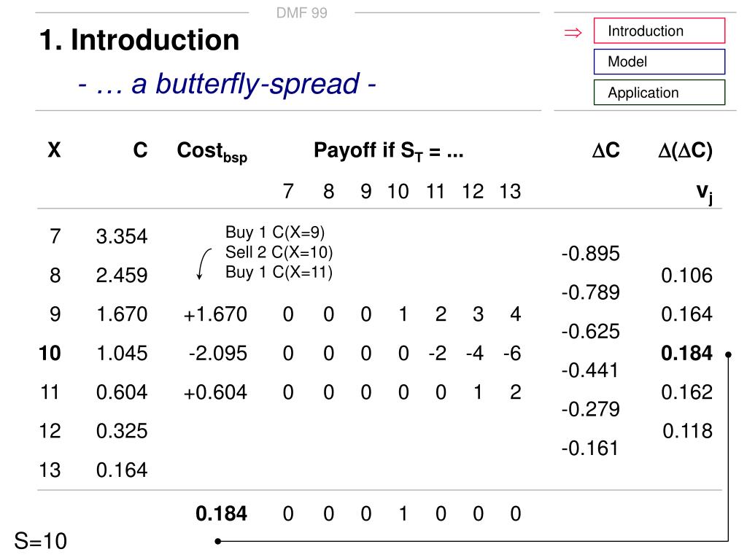Click the -2.095 cost value
The height and width of the screenshot is (560, 747).
[x=217, y=354]
